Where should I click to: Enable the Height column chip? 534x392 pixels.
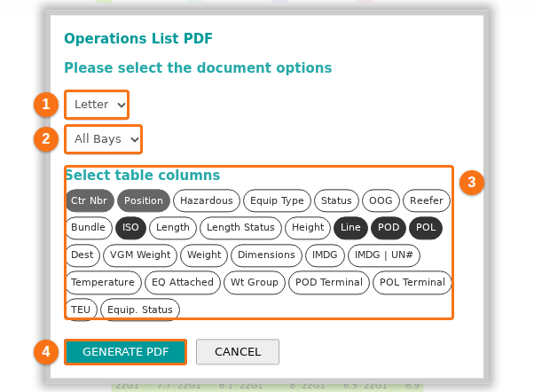pos(308,228)
